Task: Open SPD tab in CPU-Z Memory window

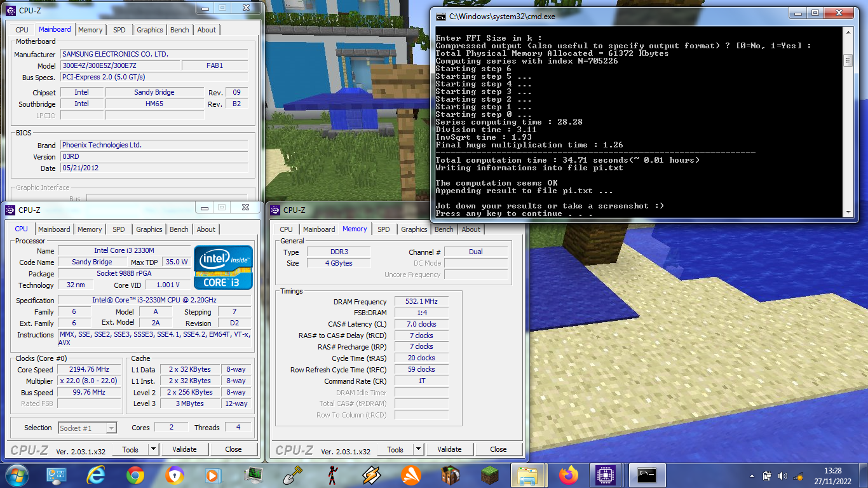Action: click(384, 229)
